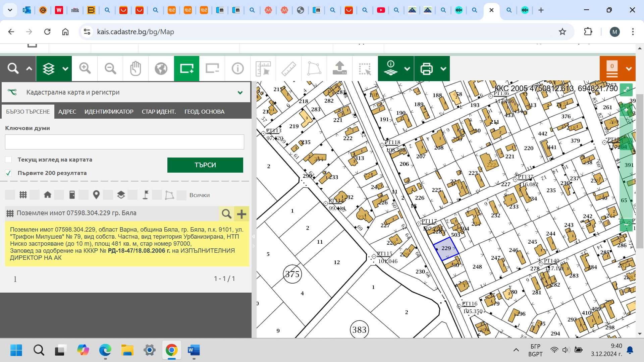Activate the pan hand tool

click(x=136, y=69)
